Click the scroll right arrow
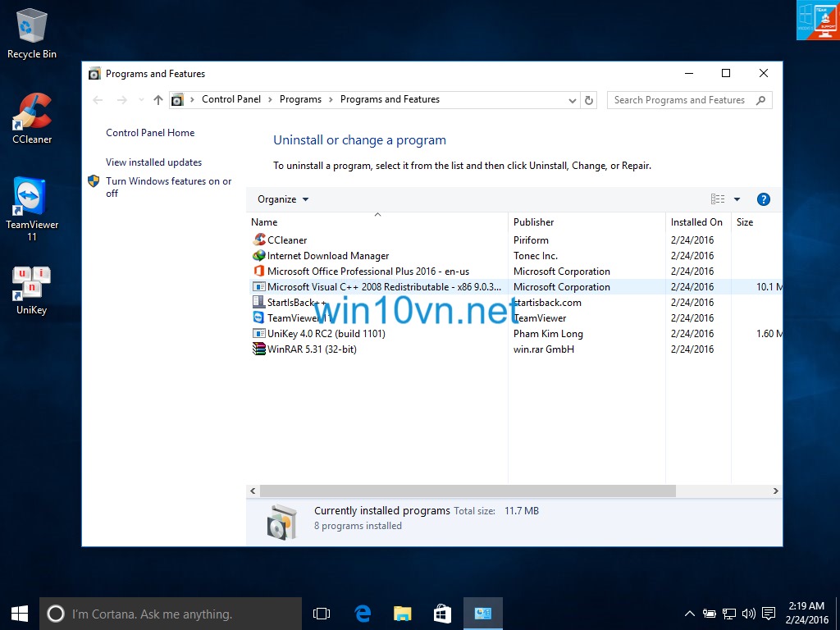Screen dimensions: 840x630 [775, 491]
